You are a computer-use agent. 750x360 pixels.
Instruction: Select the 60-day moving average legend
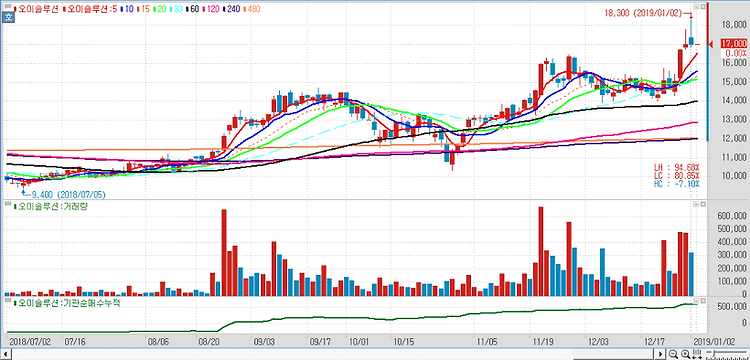pos(193,9)
